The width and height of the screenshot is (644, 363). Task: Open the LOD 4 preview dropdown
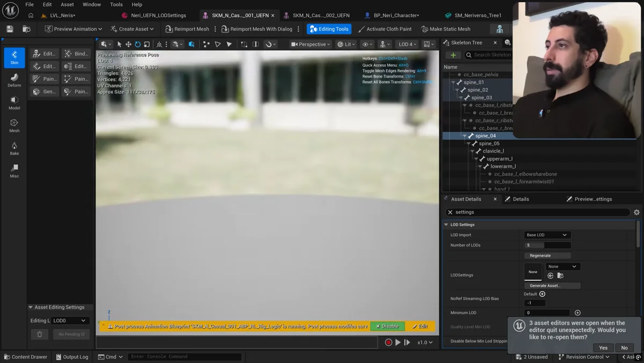(x=408, y=44)
